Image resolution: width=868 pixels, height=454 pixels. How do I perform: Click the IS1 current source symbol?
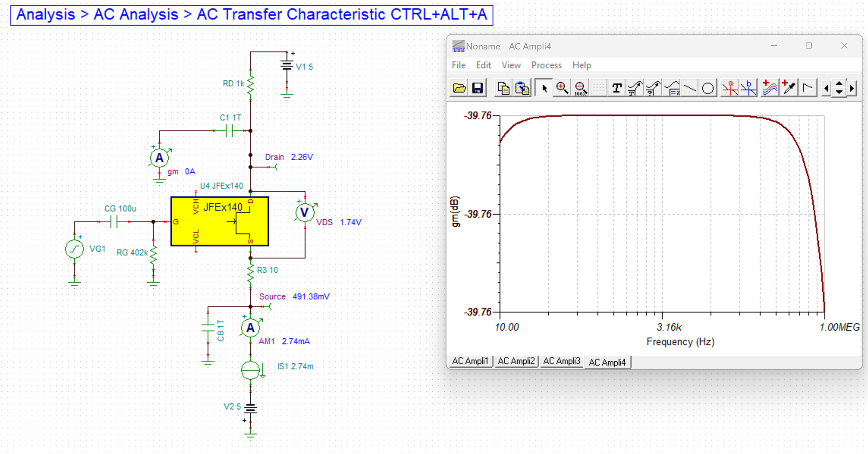(250, 370)
